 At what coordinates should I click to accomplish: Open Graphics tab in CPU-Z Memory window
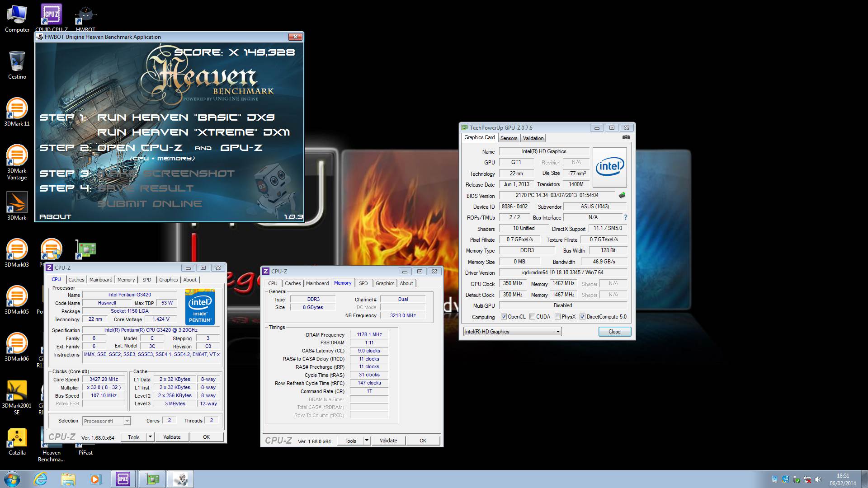coord(385,283)
